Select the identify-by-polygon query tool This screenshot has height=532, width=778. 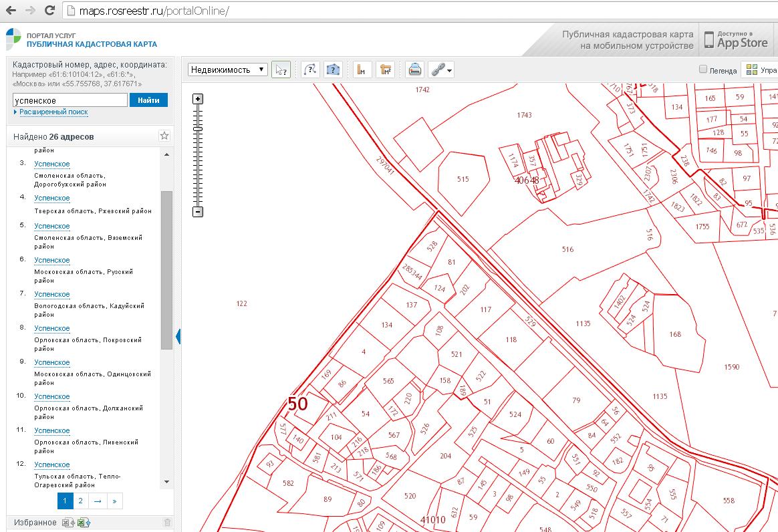[333, 70]
